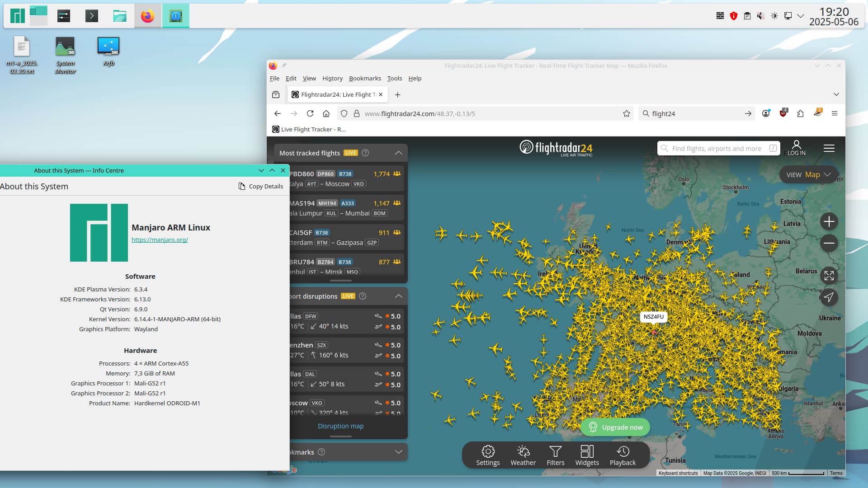The image size is (868, 488).
Task: Open the clipboard tray icon
Action: 747,16
